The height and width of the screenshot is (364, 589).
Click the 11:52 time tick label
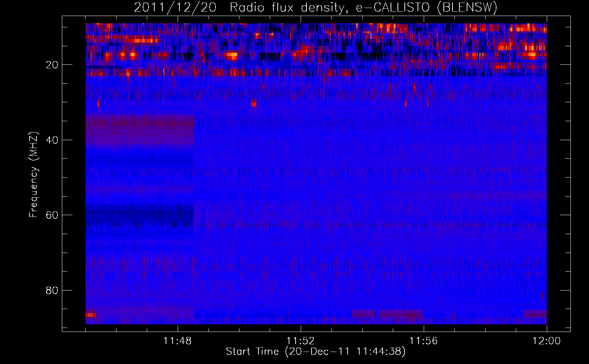(301, 341)
